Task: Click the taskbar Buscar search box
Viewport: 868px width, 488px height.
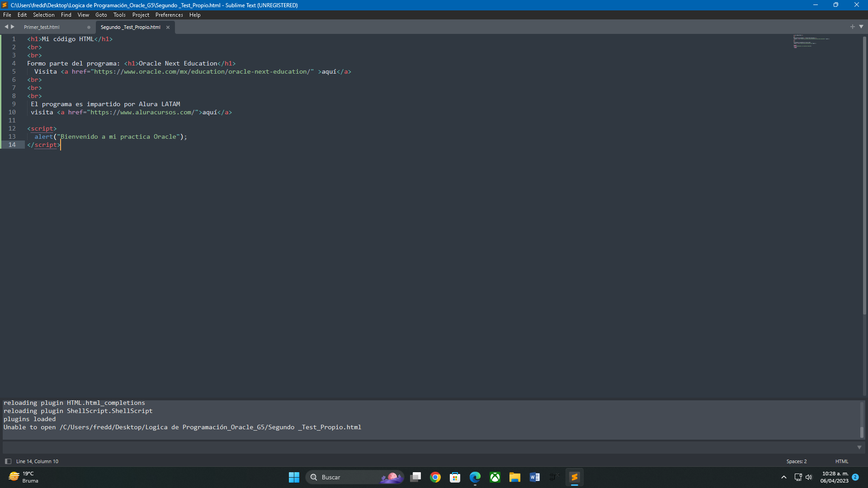Action: 354,477
